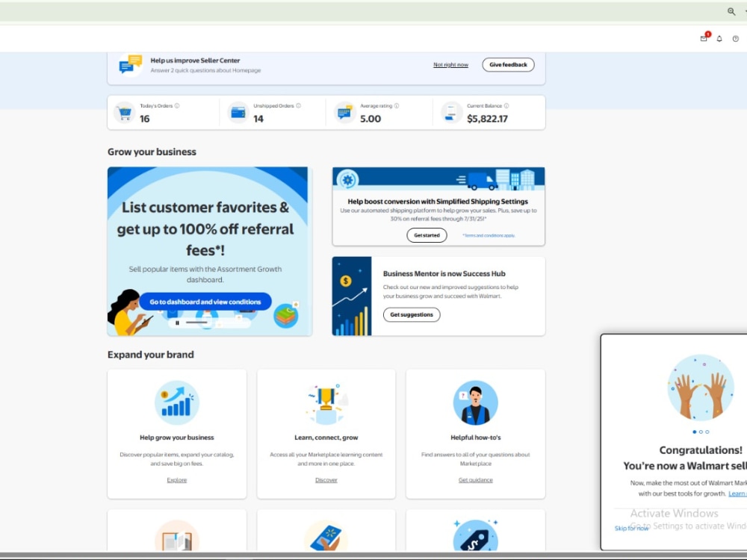
Task: Show info for Unshipped Orders
Action: tap(298, 106)
